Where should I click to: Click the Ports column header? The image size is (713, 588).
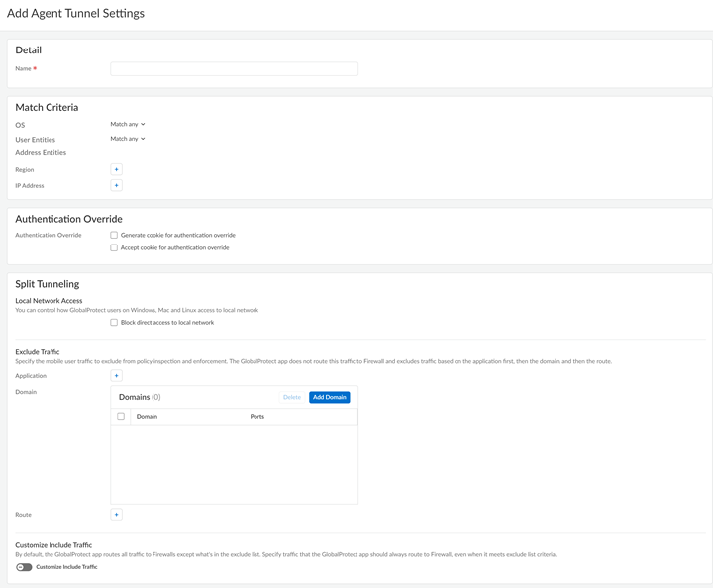pos(257,417)
